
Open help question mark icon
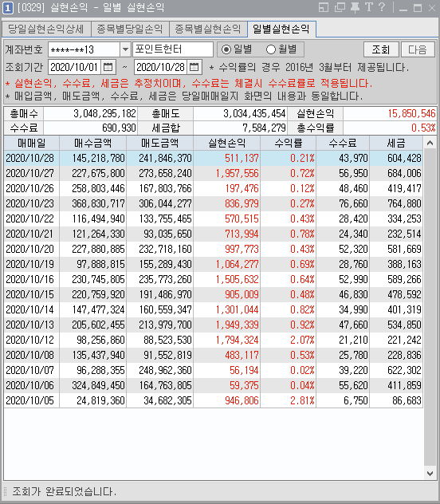(x=382, y=7)
